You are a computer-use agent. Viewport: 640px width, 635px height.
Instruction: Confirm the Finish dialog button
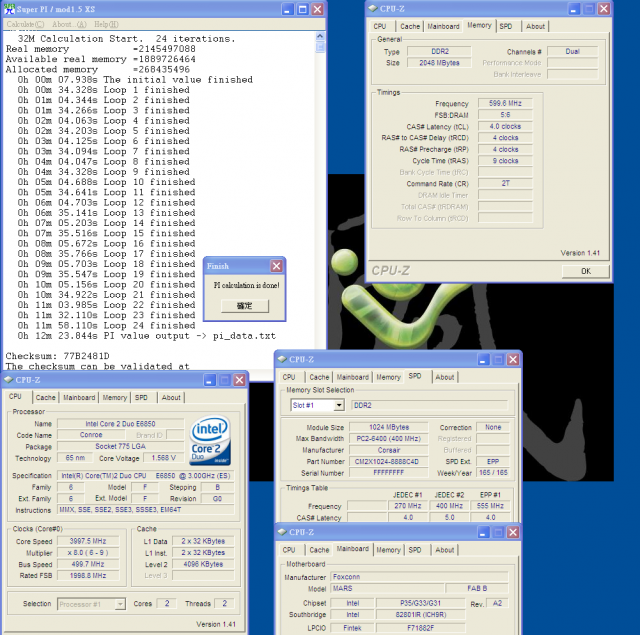point(244,306)
